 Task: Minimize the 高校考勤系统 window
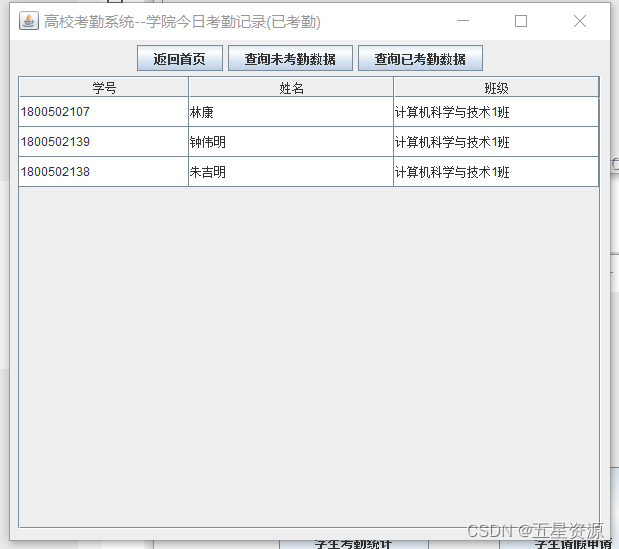[x=463, y=21]
